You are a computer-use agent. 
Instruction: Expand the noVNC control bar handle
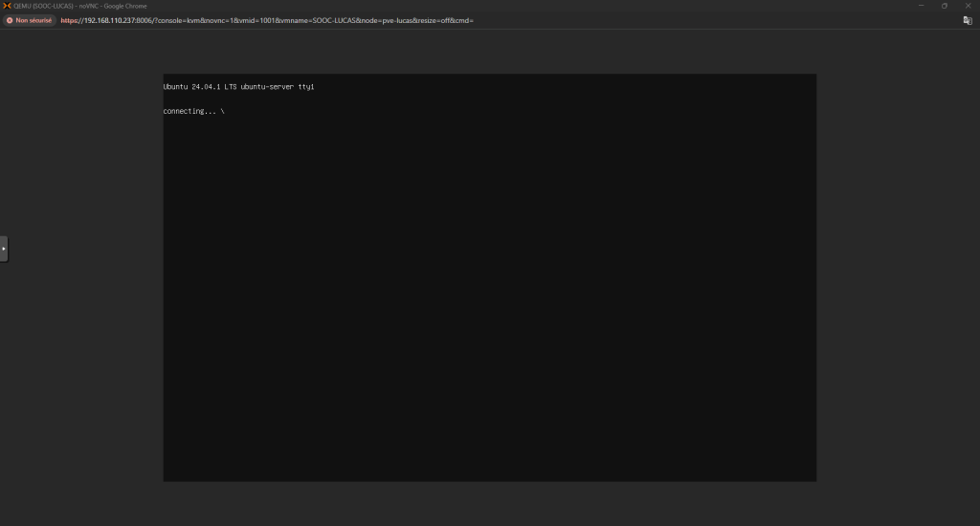click(x=4, y=249)
